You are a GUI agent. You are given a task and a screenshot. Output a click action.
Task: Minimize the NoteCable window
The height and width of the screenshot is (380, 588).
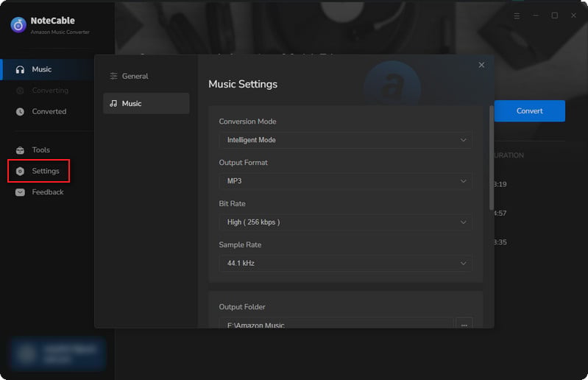[x=536, y=15]
